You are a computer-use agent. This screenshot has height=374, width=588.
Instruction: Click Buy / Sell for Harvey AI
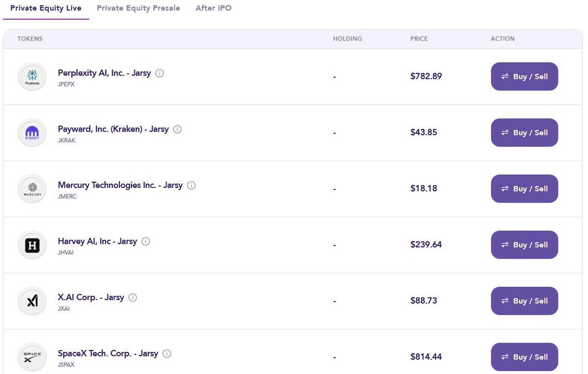coord(524,245)
